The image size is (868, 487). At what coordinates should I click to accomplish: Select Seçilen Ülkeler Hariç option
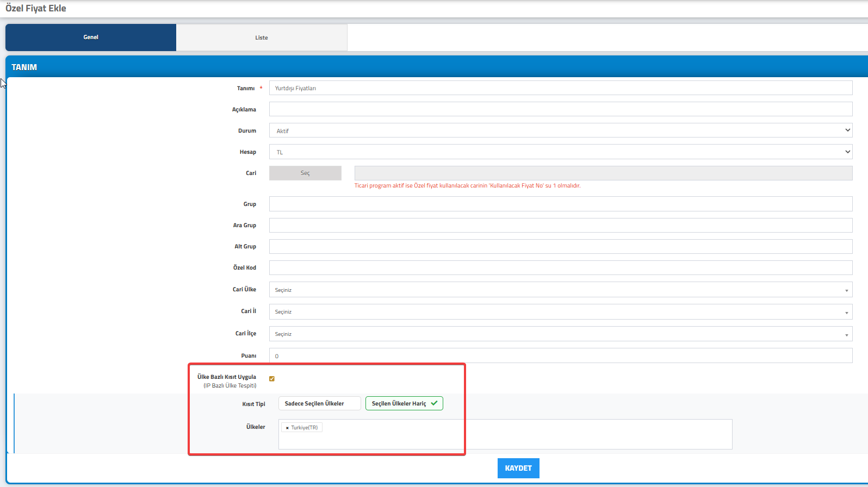coord(404,403)
